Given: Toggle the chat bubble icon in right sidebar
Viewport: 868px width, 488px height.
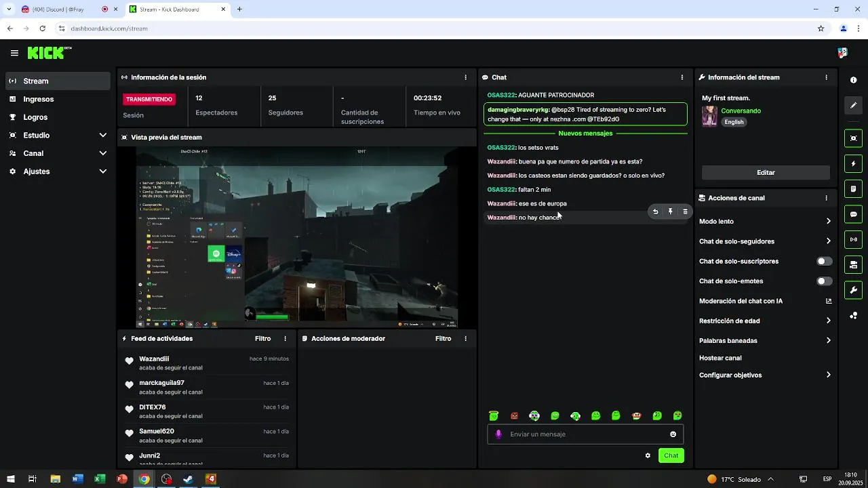Looking at the screenshot, I should 853,214.
